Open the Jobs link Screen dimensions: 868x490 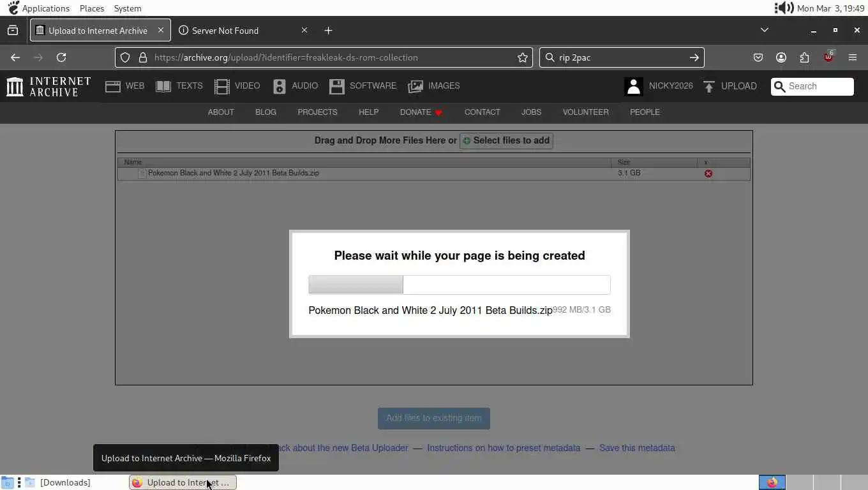click(x=531, y=112)
